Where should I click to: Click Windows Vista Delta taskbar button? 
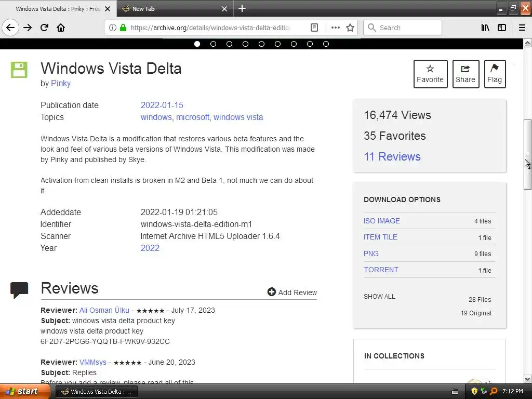coord(96,392)
